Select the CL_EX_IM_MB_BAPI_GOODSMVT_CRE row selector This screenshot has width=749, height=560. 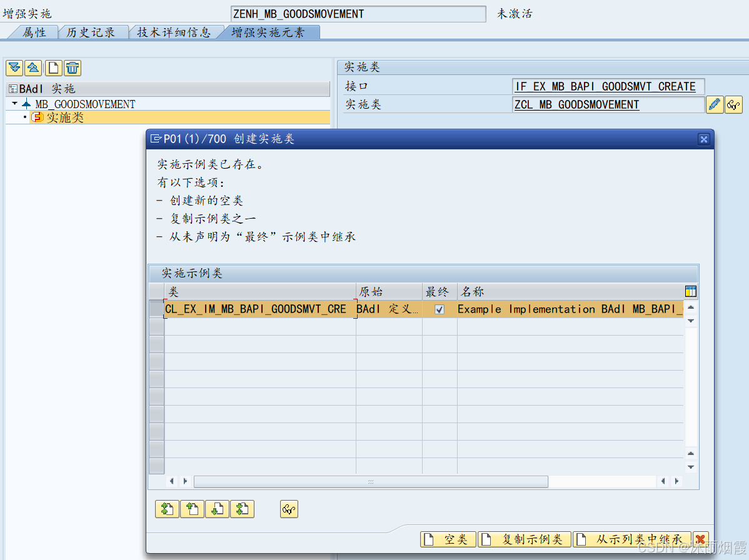156,309
